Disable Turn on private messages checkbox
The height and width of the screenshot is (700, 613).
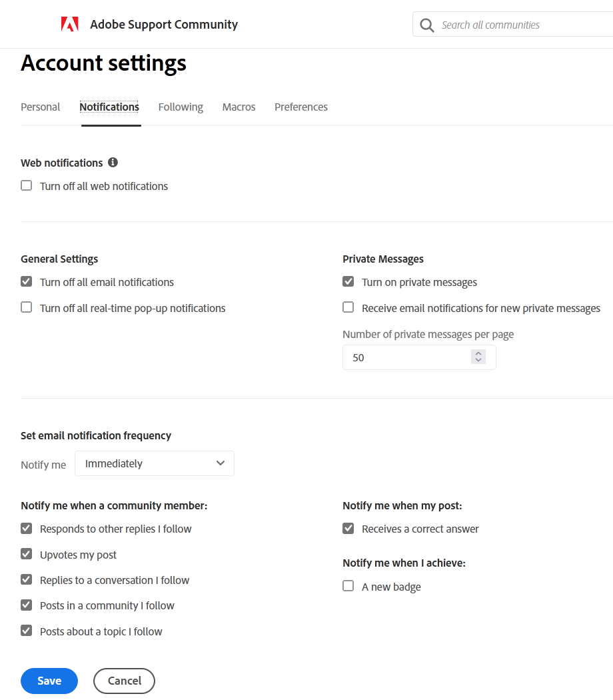pyautogui.click(x=348, y=282)
